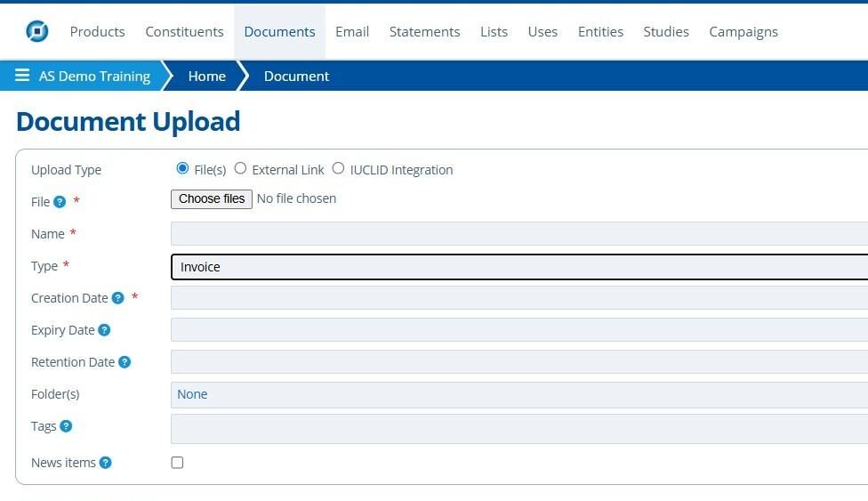
Task: Open the Campaigns menu
Action: 743,31
